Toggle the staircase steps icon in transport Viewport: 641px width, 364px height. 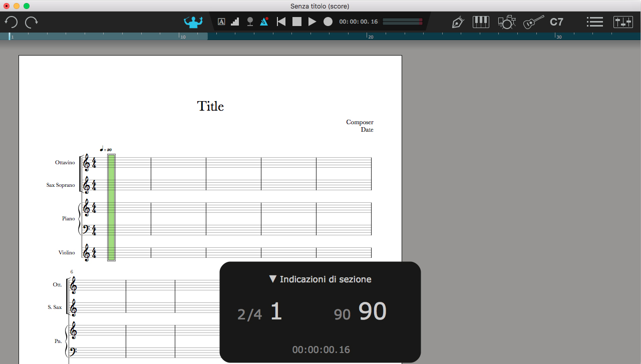click(235, 22)
